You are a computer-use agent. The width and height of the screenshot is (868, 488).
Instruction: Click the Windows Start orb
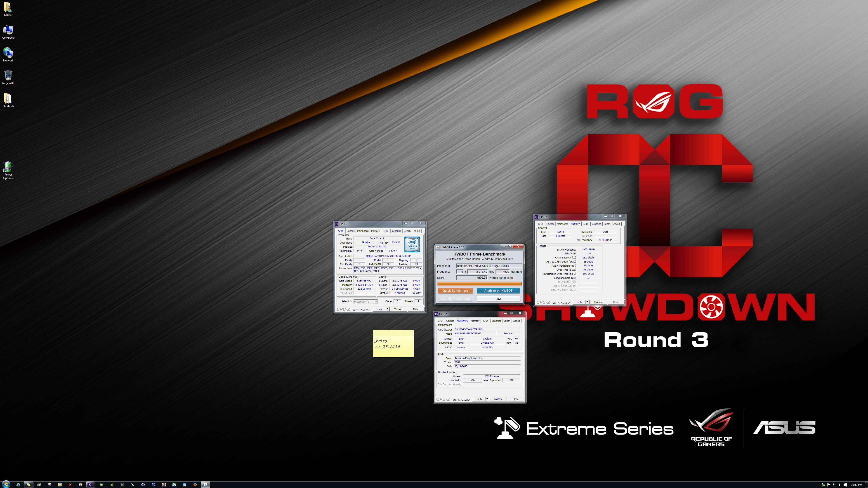click(x=6, y=485)
